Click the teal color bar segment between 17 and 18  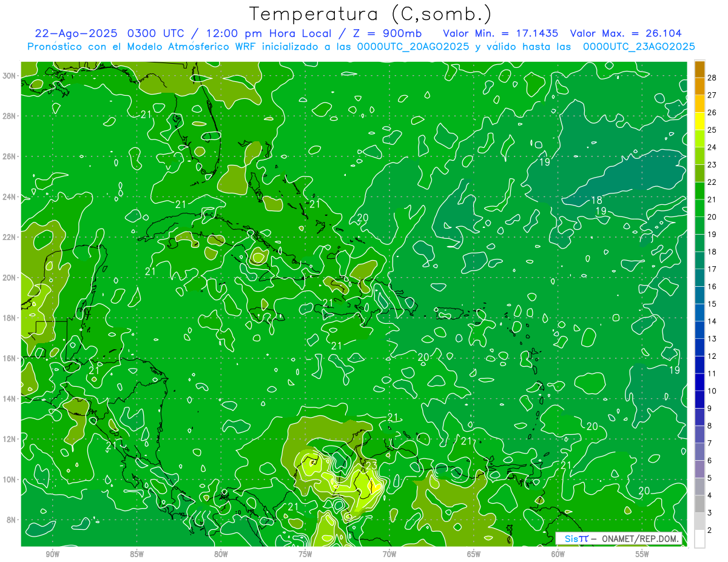pyautogui.click(x=699, y=261)
